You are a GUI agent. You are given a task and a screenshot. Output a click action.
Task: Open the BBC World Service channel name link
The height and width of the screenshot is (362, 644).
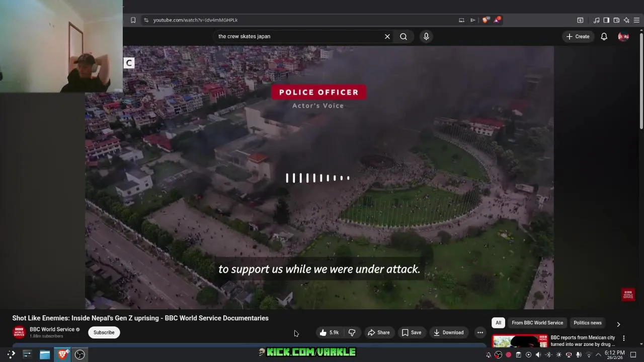click(52, 329)
